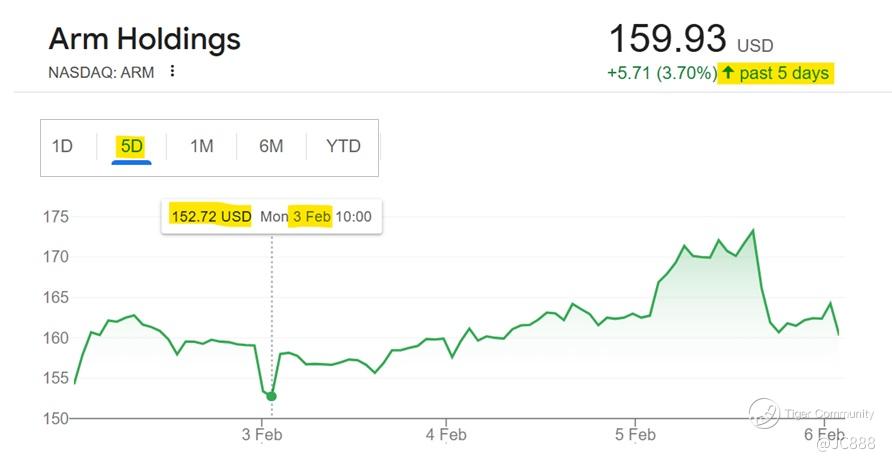Show the 6M price history
Viewport: 892px width, 463px height.
(271, 146)
